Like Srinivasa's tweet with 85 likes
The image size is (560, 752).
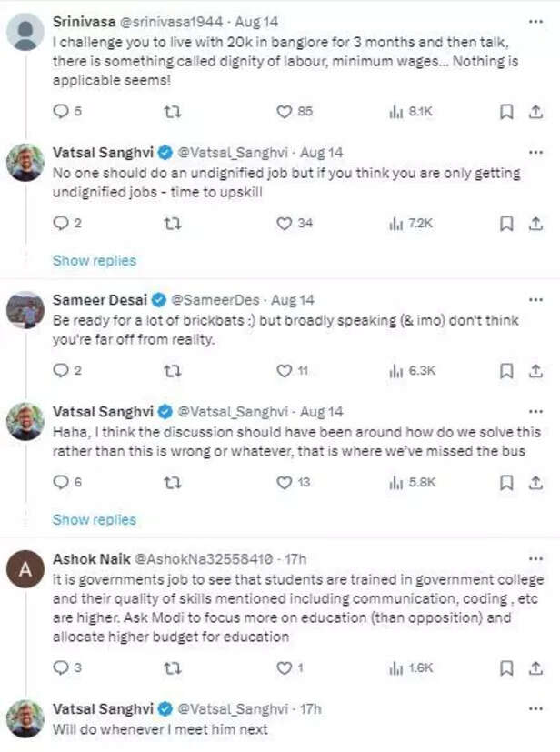(x=285, y=112)
